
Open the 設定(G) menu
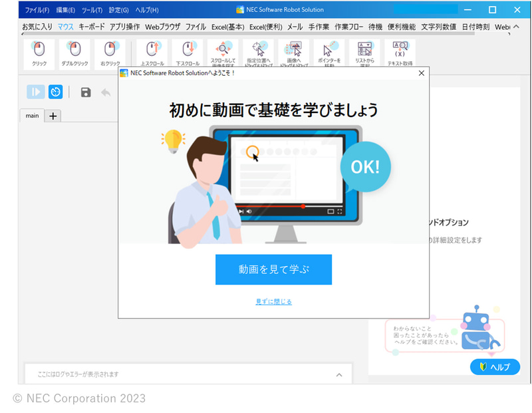119,10
